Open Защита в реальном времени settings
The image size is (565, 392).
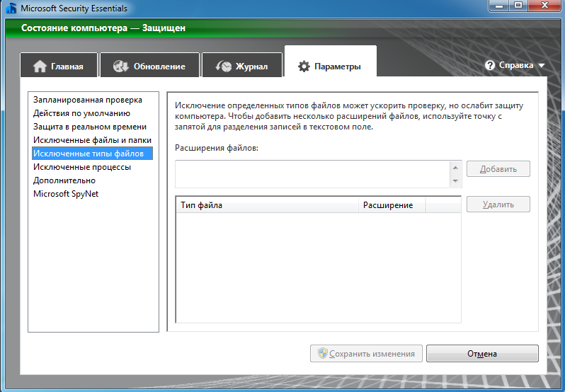(90, 127)
